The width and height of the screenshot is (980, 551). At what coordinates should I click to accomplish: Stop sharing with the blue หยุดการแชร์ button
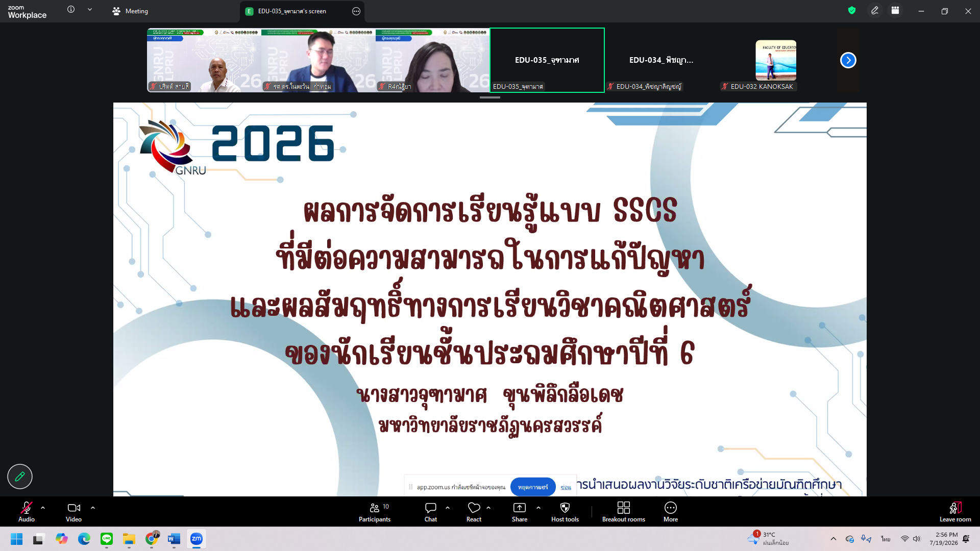click(533, 487)
